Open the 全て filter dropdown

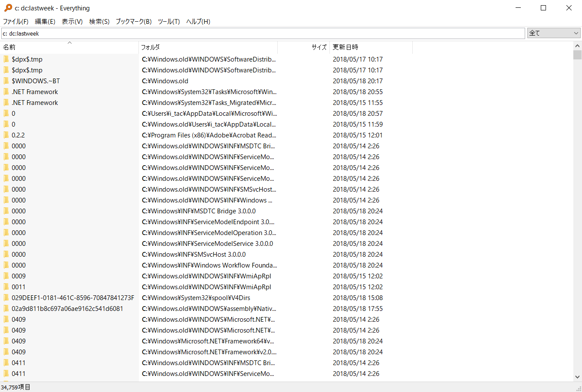[x=553, y=33]
